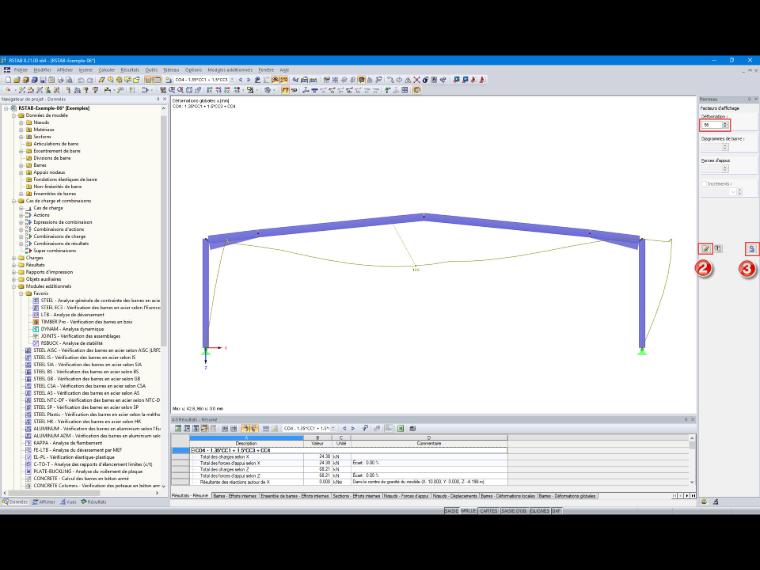Click next arrow in results table toolbar
Screen dimensions: 760x570
click(x=353, y=428)
